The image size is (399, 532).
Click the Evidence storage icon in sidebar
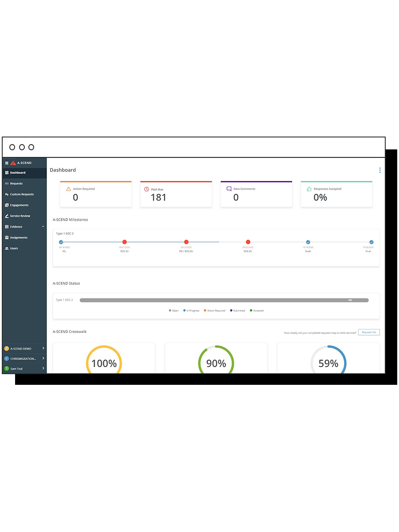click(x=7, y=227)
